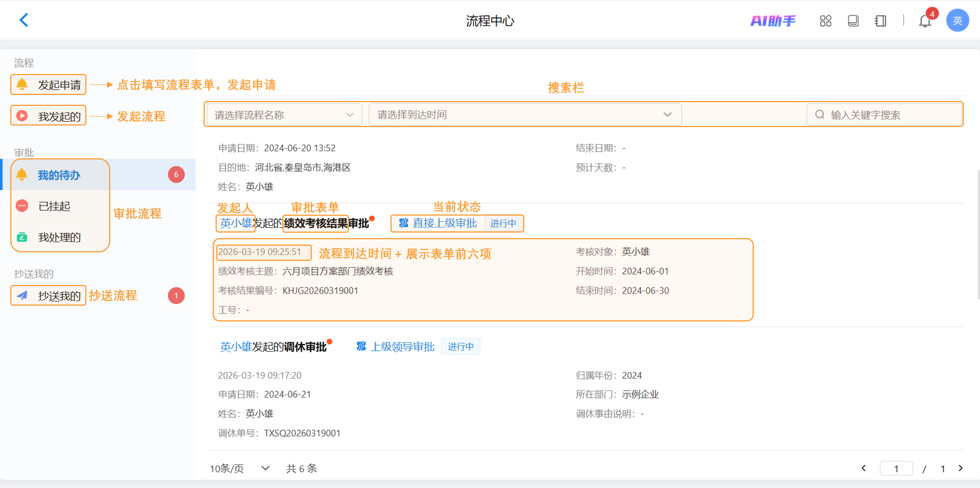The width and height of the screenshot is (980, 488).
Task: Open the notification bell
Action: coord(925,21)
